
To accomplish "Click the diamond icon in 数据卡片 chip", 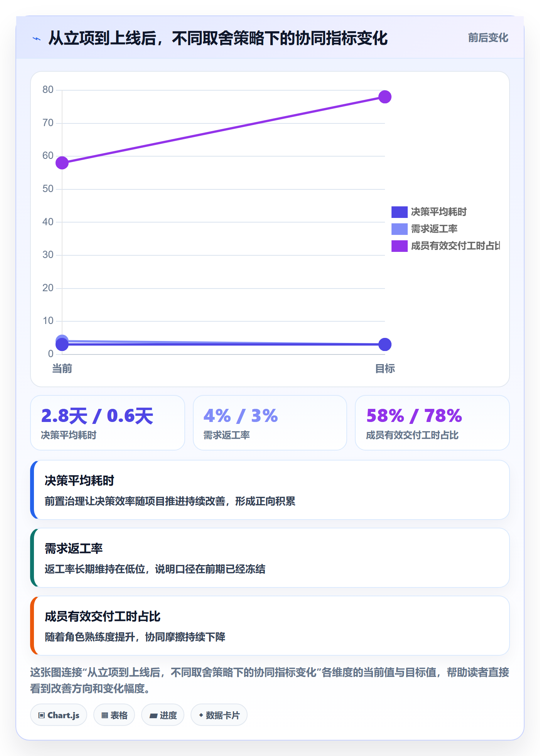I will [201, 715].
